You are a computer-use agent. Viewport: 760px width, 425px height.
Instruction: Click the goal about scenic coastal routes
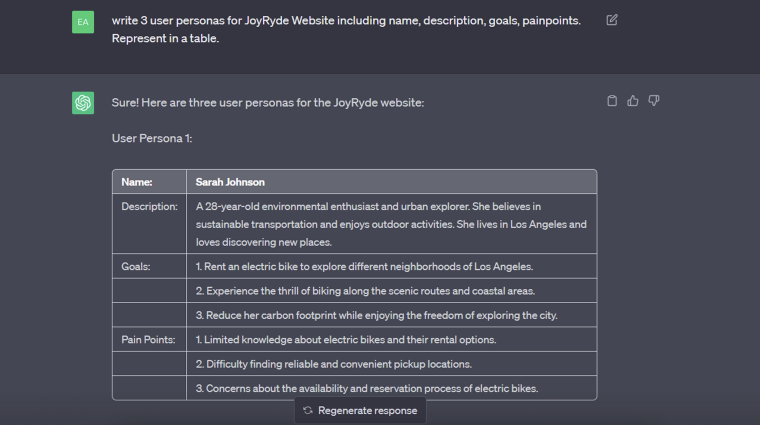point(392,291)
